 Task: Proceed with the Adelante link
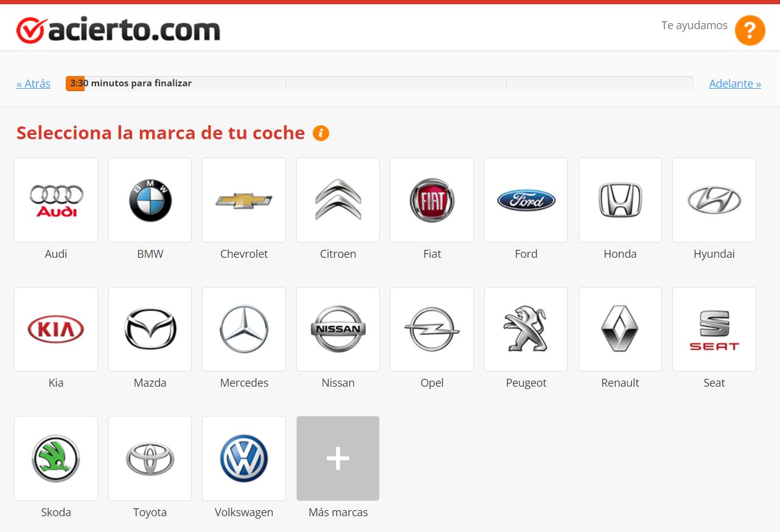[x=735, y=84]
